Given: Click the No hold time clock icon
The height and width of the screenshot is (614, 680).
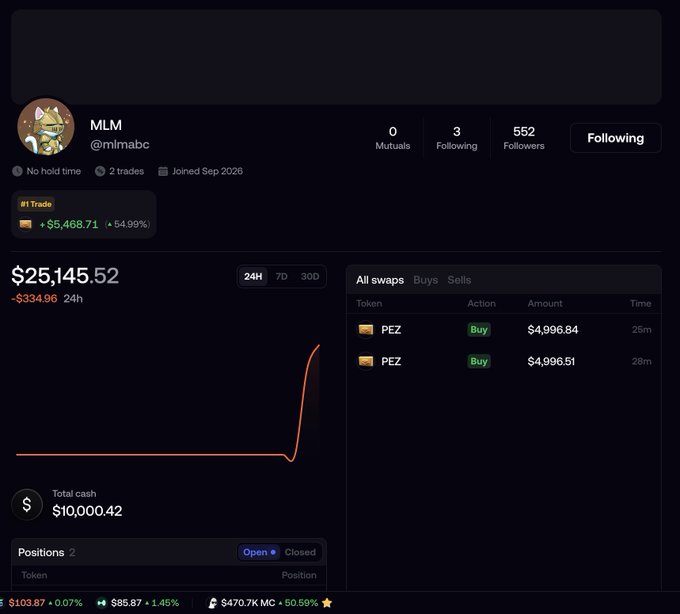Looking at the screenshot, I should click(x=17, y=171).
